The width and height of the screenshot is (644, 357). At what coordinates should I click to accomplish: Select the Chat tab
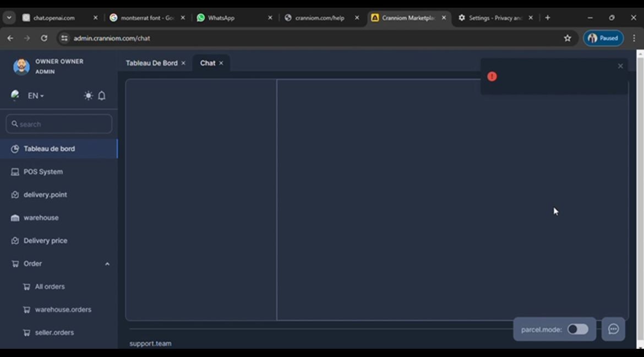[208, 63]
